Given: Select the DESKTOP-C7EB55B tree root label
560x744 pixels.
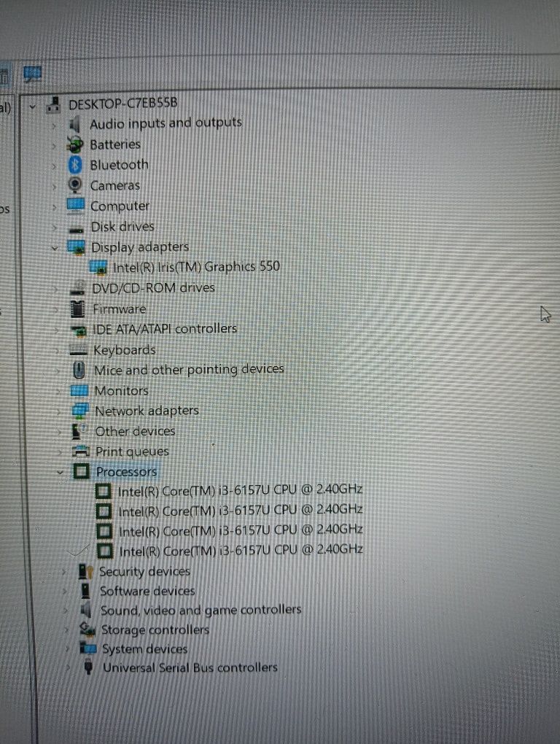Looking at the screenshot, I should click(122, 103).
